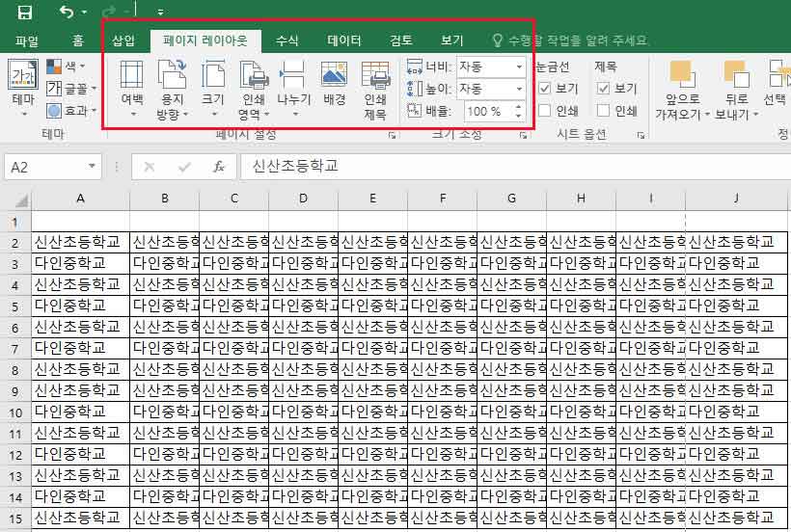Viewport: 791px width, 532px height.
Task: Open the 크기 paper size menu
Action: (213, 90)
